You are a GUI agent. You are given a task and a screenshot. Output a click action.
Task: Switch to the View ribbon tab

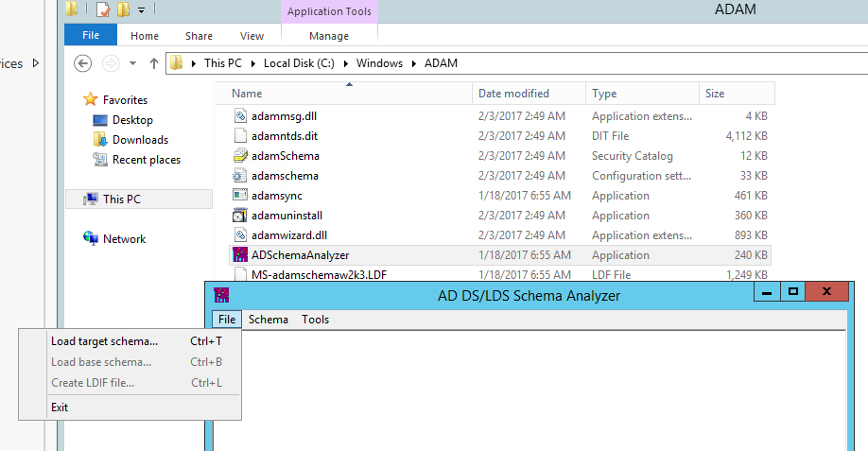tap(252, 36)
